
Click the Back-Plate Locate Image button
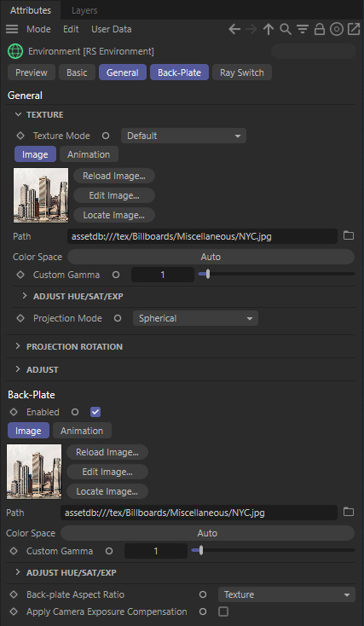pyautogui.click(x=107, y=491)
